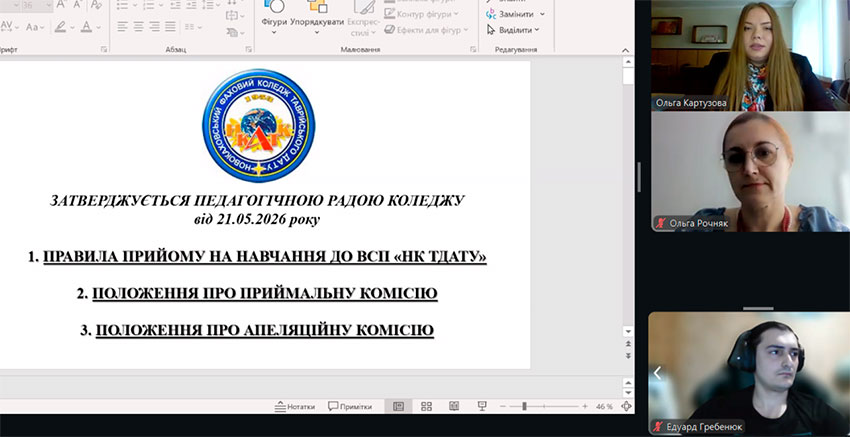Viewport: 850px width, 437px height.
Task: Increase font size with the large A
Action: [x=61, y=5]
